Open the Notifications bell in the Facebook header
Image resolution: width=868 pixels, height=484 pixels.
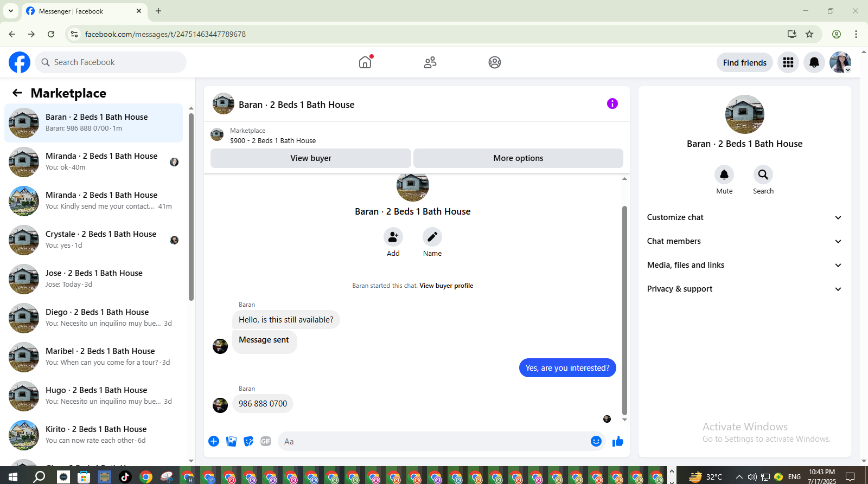(814, 62)
